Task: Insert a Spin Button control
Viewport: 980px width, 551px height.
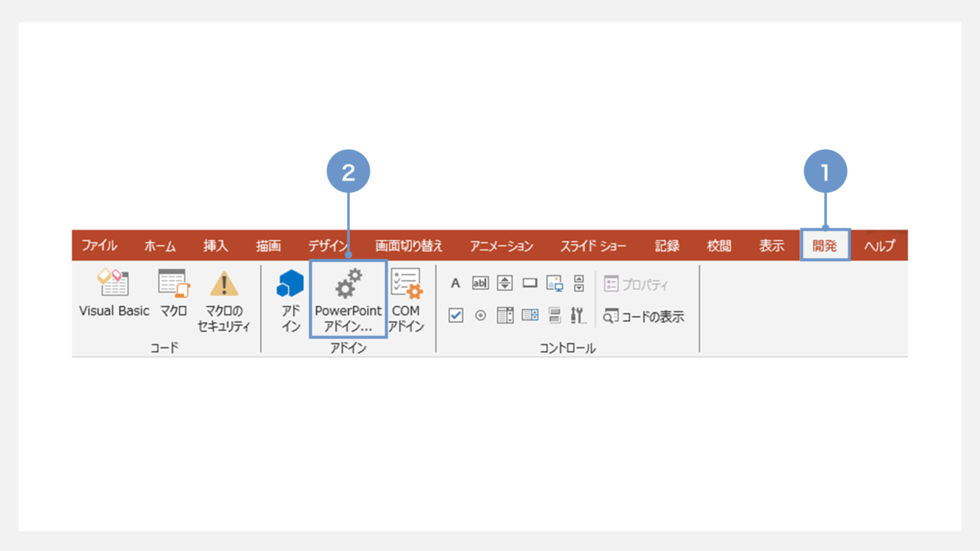Action: (x=505, y=283)
